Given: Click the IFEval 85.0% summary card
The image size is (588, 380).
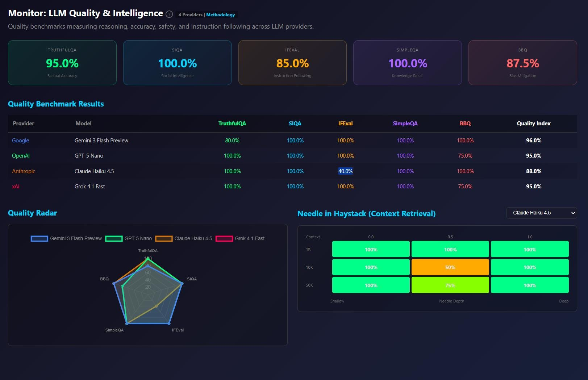Looking at the screenshot, I should tap(292, 63).
